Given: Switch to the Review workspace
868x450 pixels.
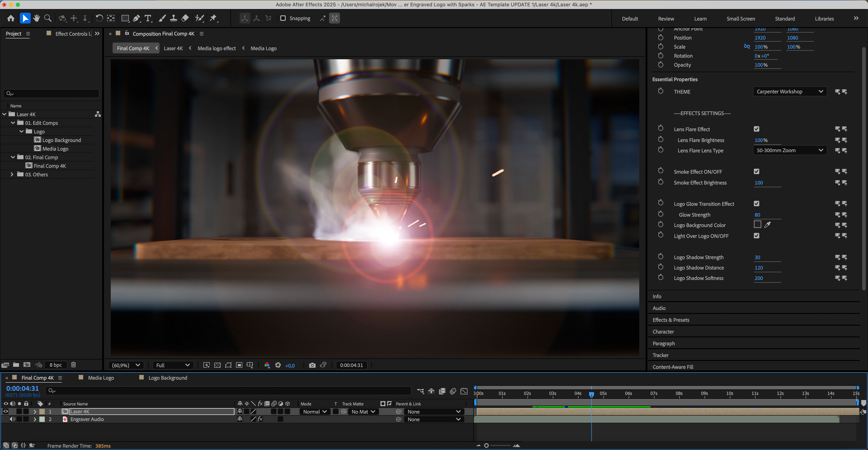Looking at the screenshot, I should coord(666,19).
